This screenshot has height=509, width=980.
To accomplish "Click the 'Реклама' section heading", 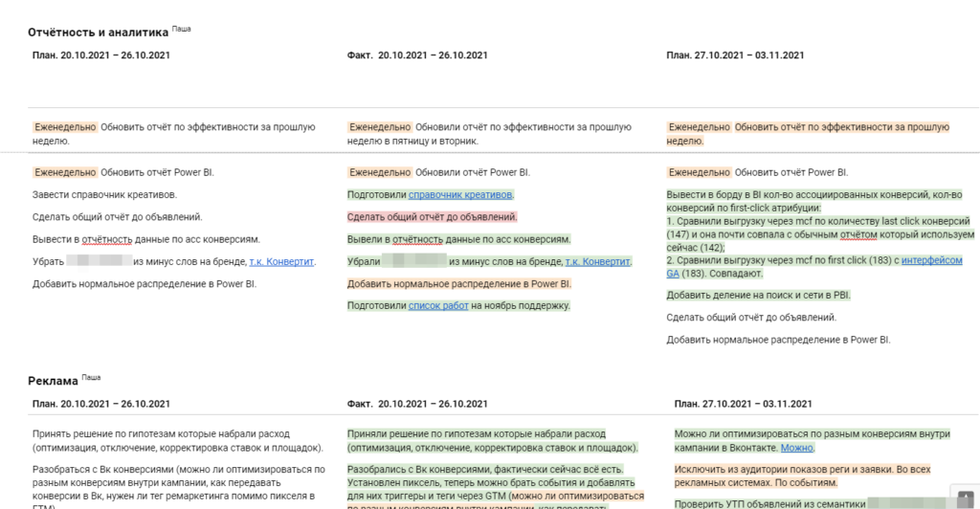I will (x=54, y=381).
